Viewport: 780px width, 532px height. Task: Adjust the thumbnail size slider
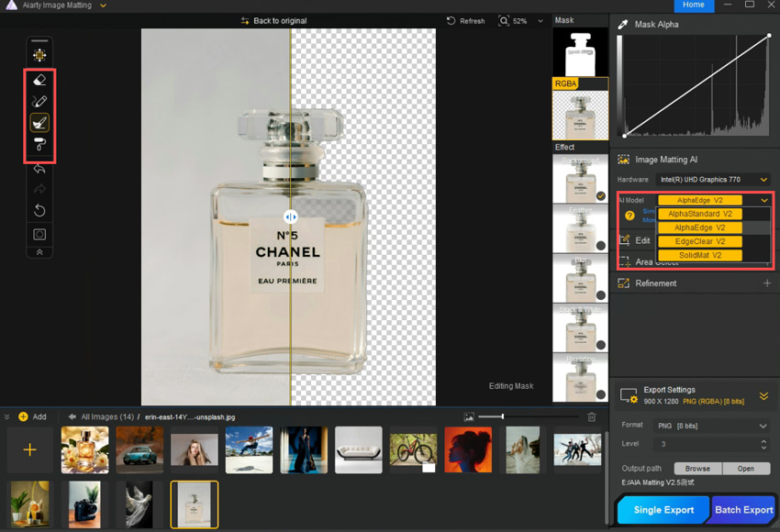(x=503, y=416)
